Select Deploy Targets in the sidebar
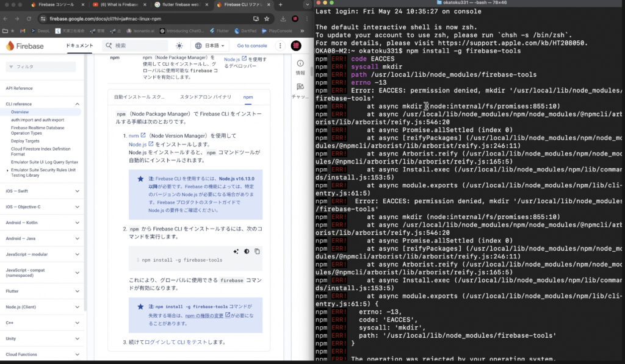625x364 pixels. (25, 141)
